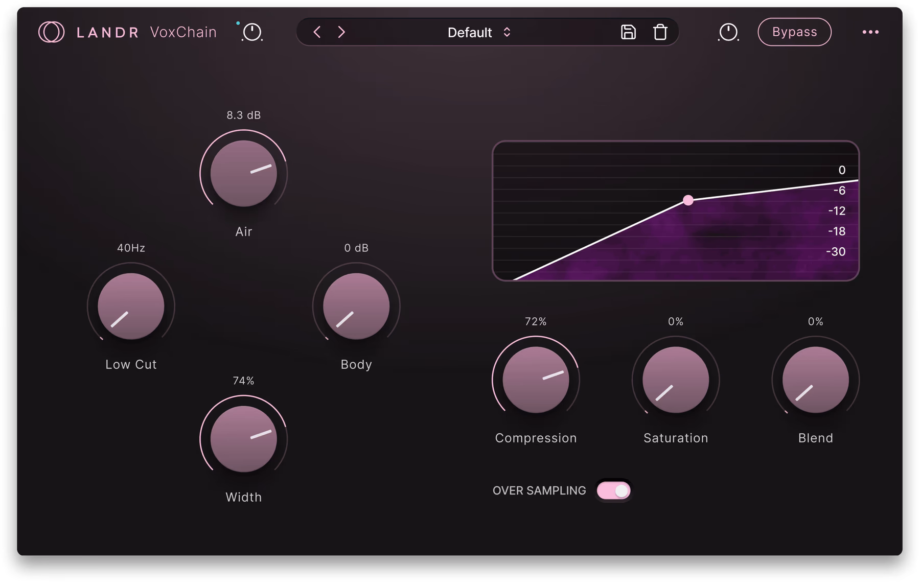Click the 0% Saturation value
The width and height of the screenshot is (920, 588).
click(676, 322)
